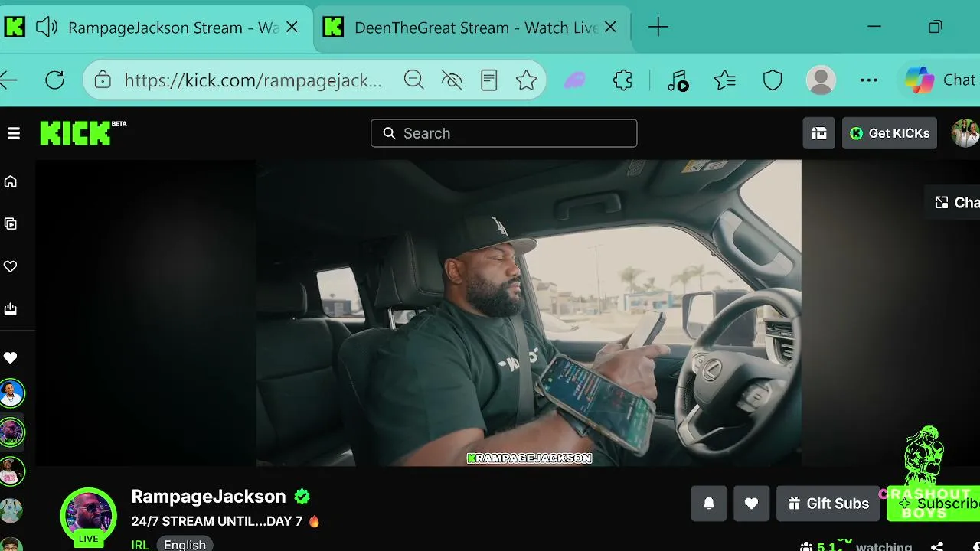Screen dimensions: 980x551
Task: Open the immersive reader page icon
Action: [x=489, y=80]
